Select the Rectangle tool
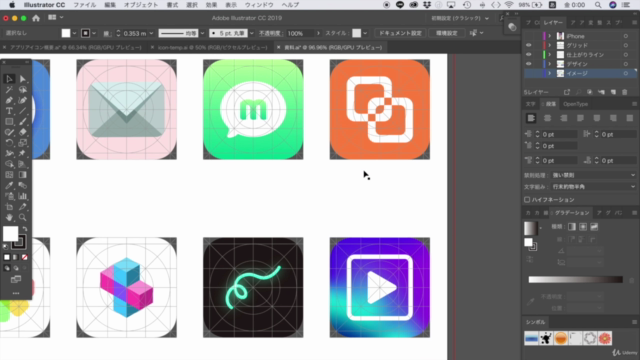This screenshot has height=360, width=640. pos(9,121)
